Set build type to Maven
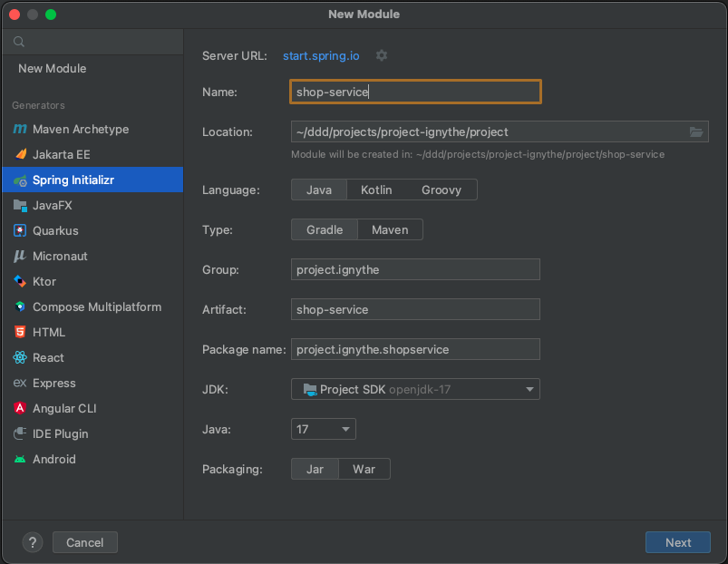728x564 pixels. point(390,229)
